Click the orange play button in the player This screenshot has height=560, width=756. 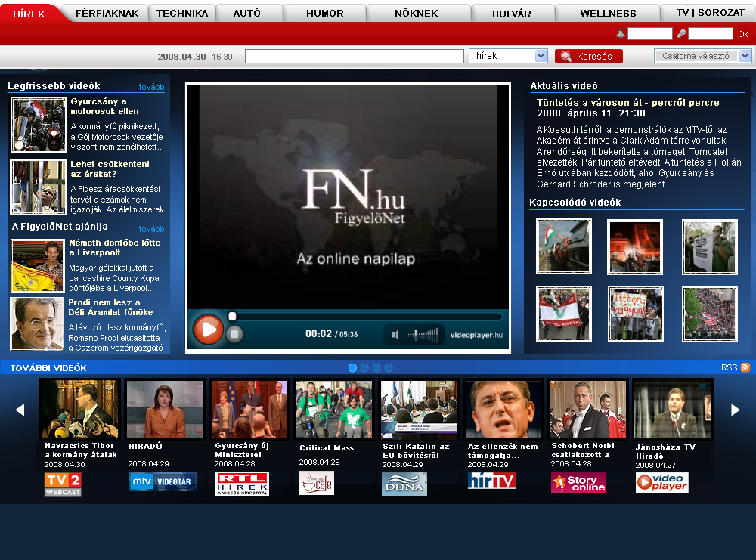click(x=209, y=330)
